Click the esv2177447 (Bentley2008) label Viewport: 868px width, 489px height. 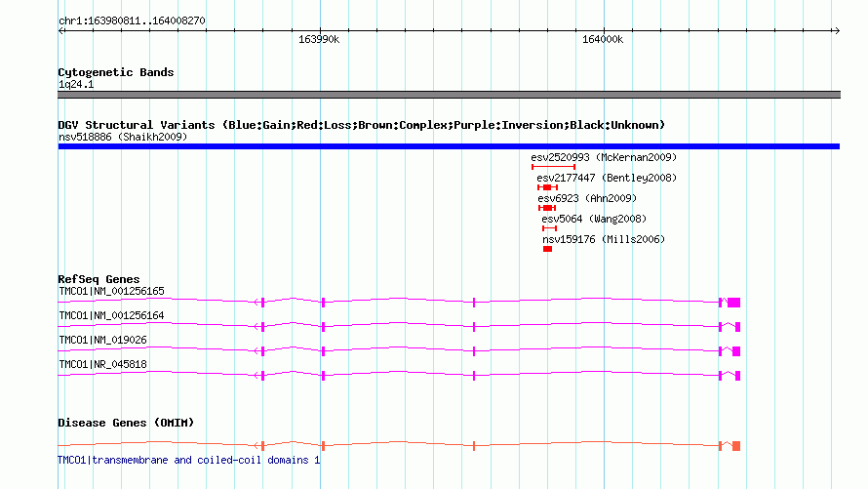pyautogui.click(x=607, y=178)
